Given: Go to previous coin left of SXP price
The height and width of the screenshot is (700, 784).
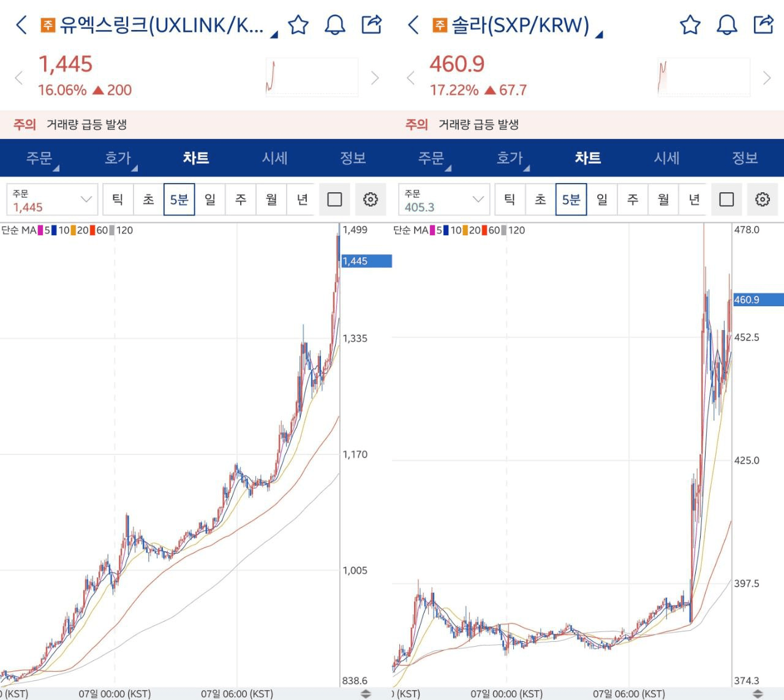Looking at the screenshot, I should [410, 78].
